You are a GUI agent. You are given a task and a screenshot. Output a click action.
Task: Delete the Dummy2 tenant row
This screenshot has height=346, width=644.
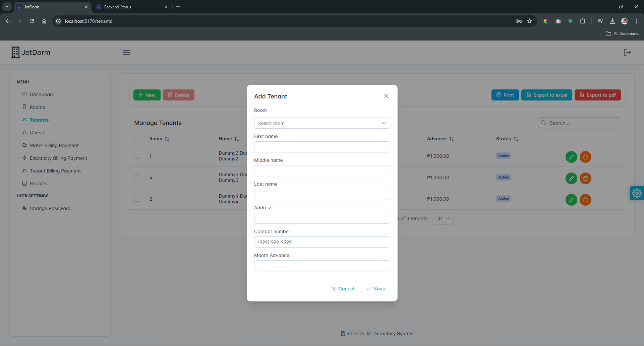(x=585, y=157)
